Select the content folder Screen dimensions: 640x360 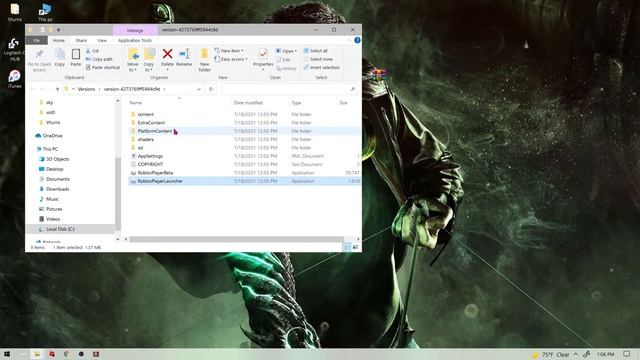coord(146,114)
